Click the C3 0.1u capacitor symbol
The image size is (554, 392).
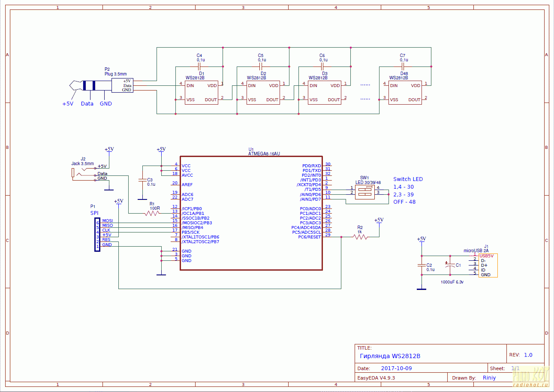142,181
